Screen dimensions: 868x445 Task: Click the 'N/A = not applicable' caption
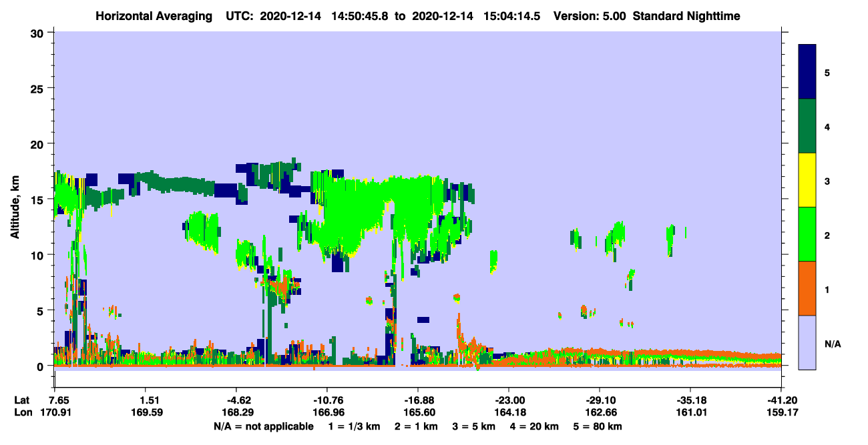point(263,426)
